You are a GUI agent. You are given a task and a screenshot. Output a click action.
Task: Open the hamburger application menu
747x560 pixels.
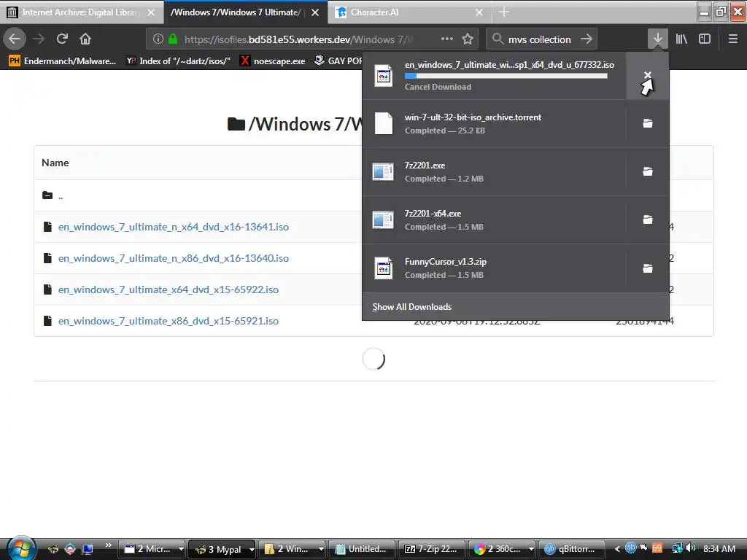point(732,39)
